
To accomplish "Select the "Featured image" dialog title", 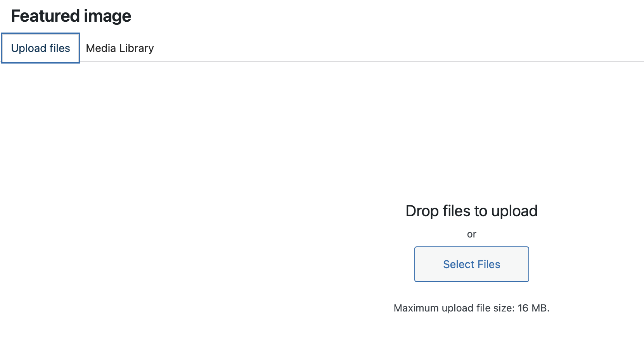I will pyautogui.click(x=71, y=16).
